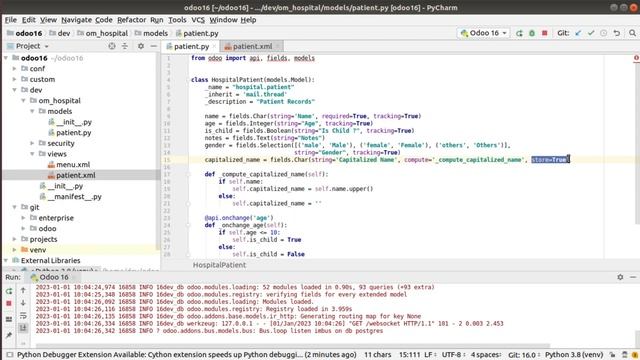The image size is (640, 360).
Task: Open the Refactor menu
Action: (131, 20)
